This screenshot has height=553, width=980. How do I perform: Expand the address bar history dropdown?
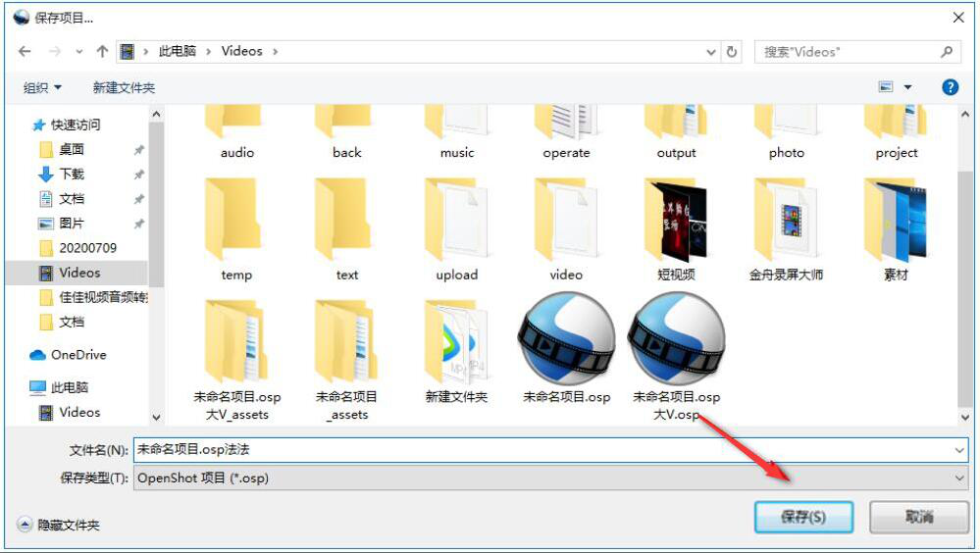point(710,52)
